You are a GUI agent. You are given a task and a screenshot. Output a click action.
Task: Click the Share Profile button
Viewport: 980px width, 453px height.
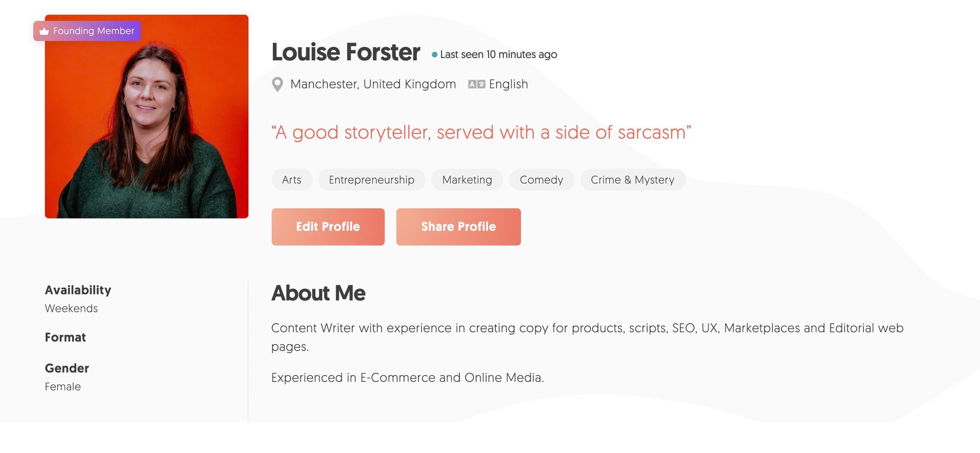(458, 226)
